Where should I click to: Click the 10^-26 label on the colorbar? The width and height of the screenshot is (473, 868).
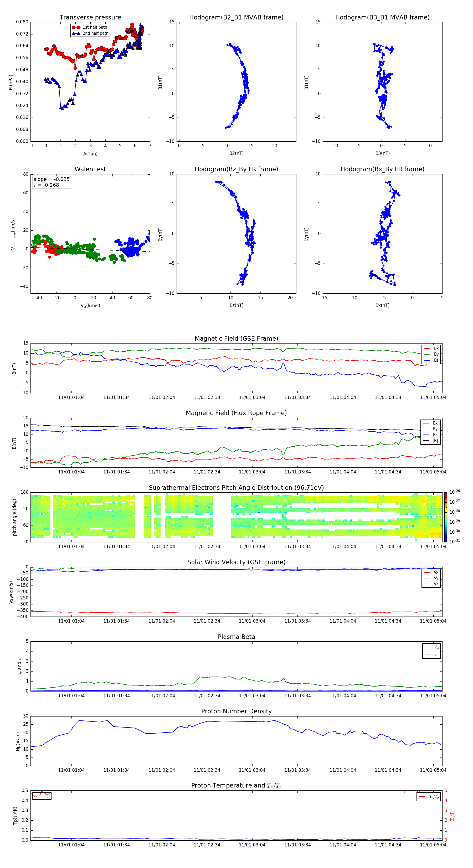tap(455, 492)
